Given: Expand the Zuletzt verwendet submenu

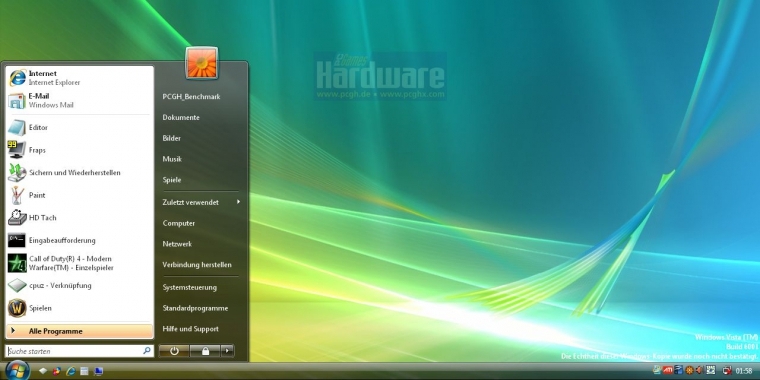Looking at the screenshot, I should coord(201,202).
